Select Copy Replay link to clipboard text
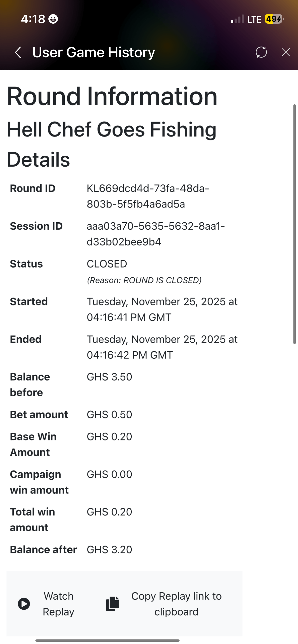The image size is (298, 644). click(176, 604)
